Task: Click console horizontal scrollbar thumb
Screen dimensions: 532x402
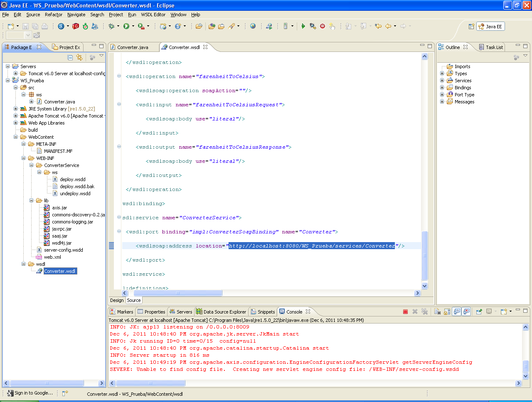Action: click(150, 383)
